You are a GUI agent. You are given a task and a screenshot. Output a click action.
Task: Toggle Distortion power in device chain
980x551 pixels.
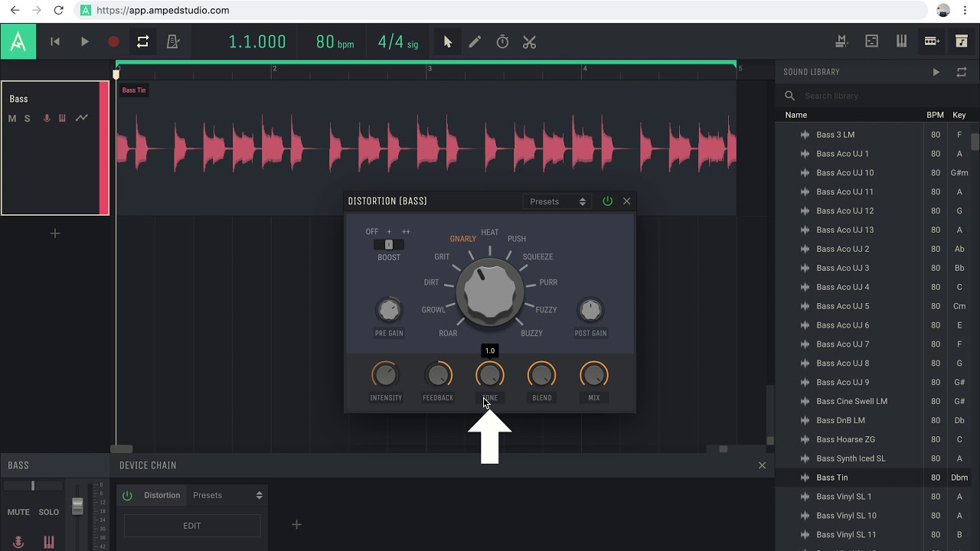click(127, 495)
